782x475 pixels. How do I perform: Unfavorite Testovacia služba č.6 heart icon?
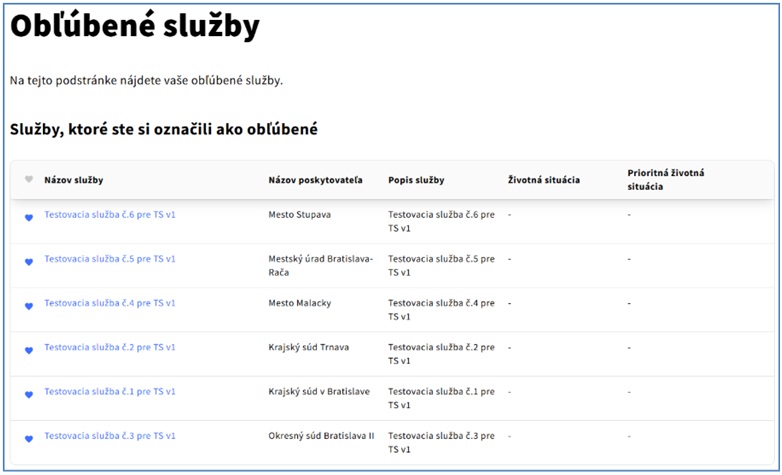click(x=29, y=218)
